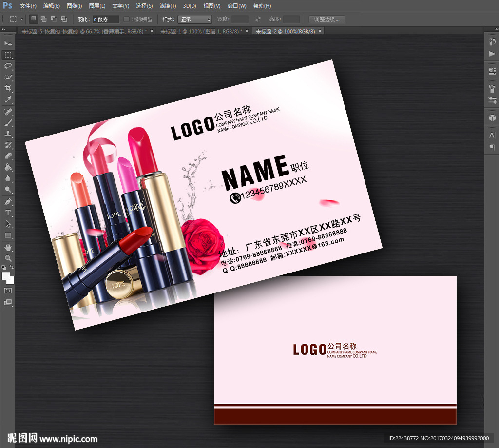Open the 3D(D) menu
The width and height of the screenshot is (499, 448).
[190, 6]
